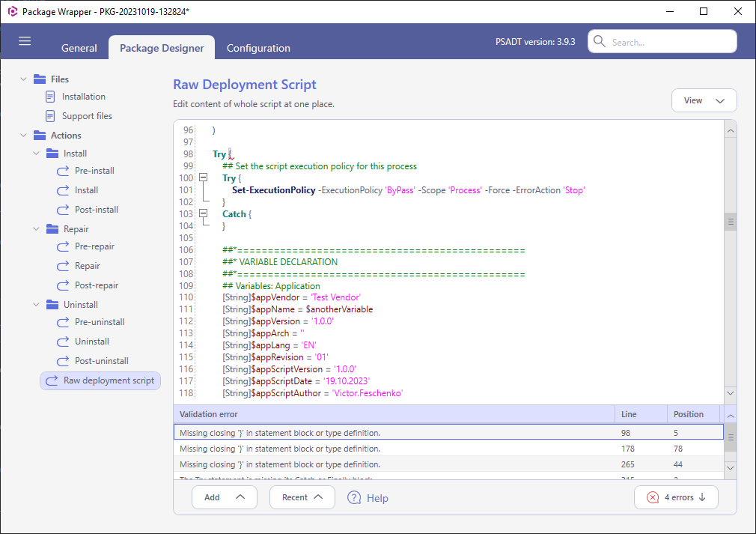
Task: Click the Repair folder icon
Action: [52, 229]
